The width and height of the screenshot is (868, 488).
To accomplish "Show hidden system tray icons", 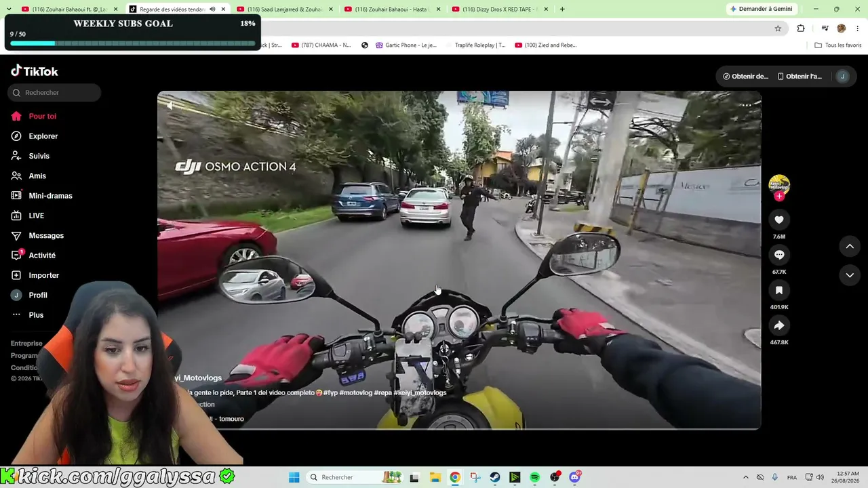I will (x=746, y=477).
